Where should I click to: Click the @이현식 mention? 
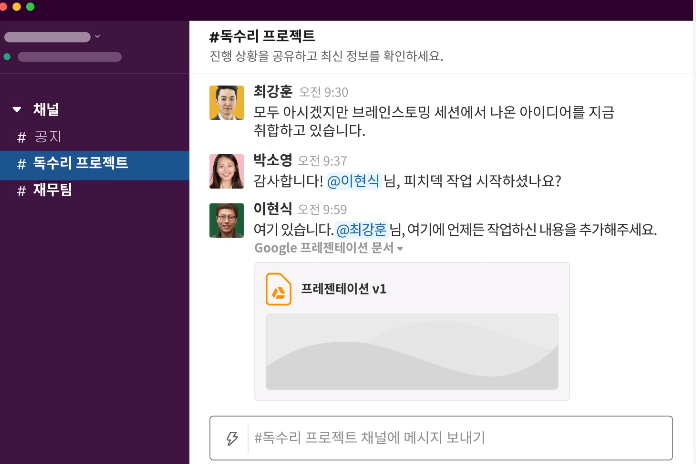pos(354,181)
